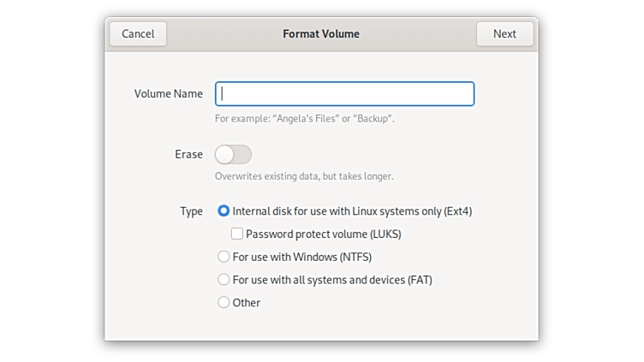This screenshot has height=362, width=644.
Task: Click the "Overwrites existing data" description
Action: pyautogui.click(x=304, y=176)
